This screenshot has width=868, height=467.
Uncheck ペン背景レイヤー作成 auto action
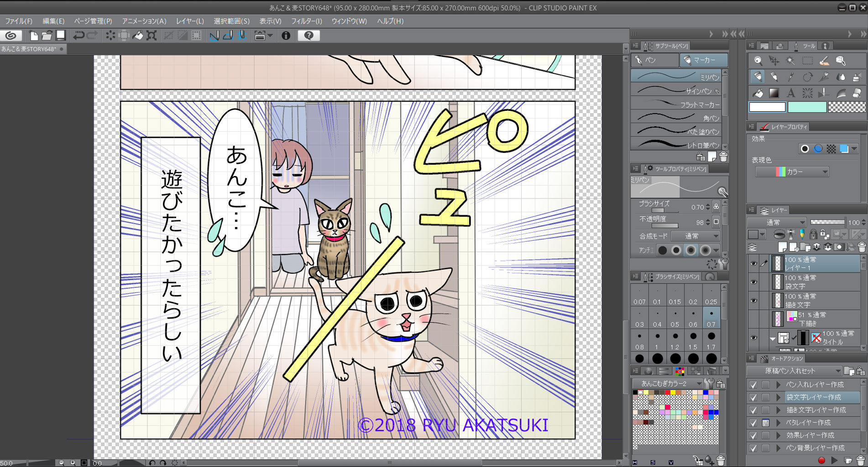[x=753, y=448]
